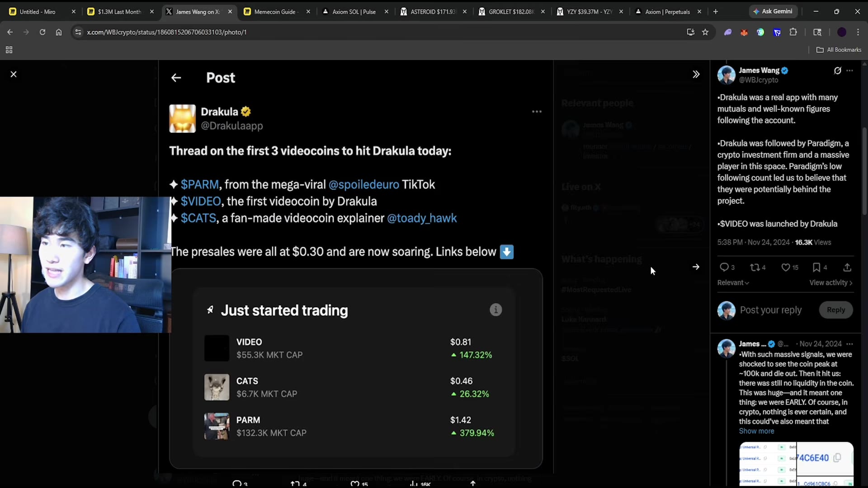Open the Chrome three-dot menu
868x488 pixels.
tap(858, 32)
